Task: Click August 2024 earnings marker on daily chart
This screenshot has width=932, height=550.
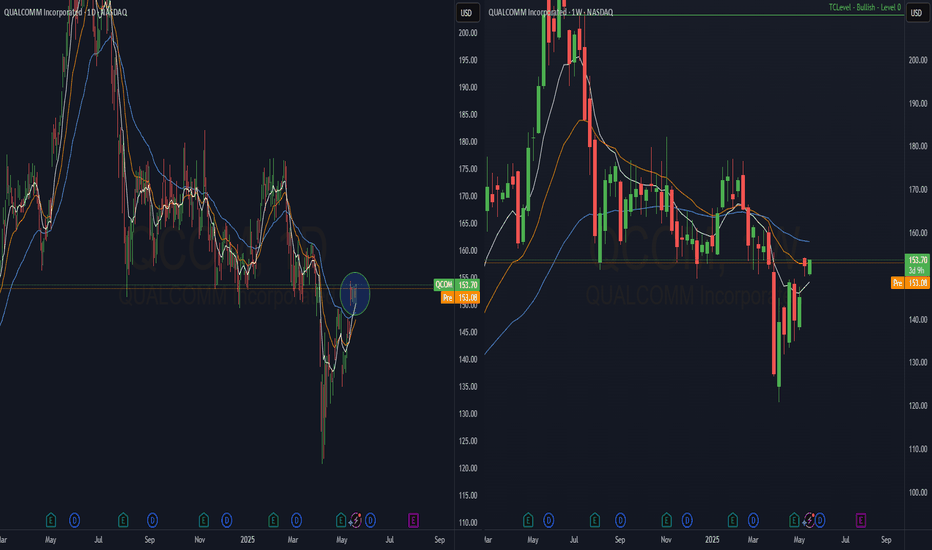Action: click(123, 520)
